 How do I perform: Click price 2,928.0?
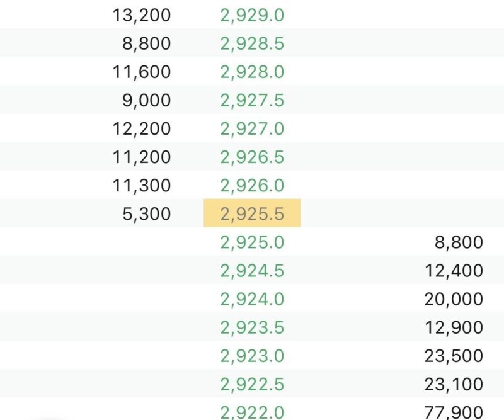point(252,72)
